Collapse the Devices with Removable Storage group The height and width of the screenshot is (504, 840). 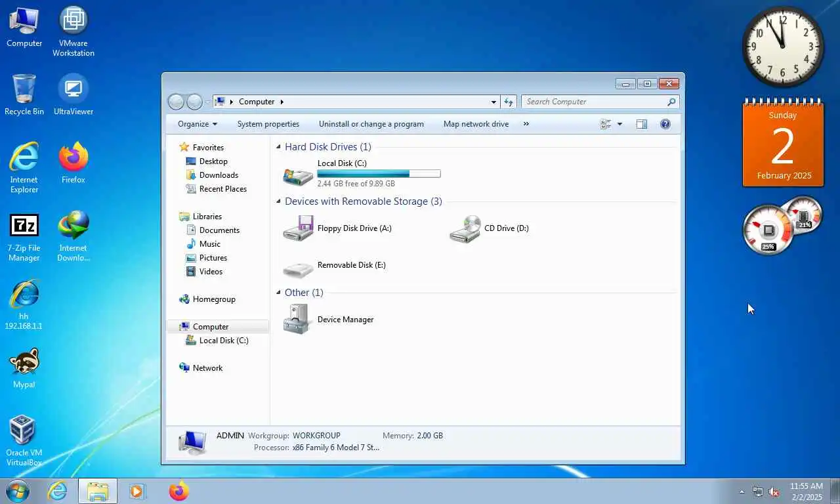(279, 202)
